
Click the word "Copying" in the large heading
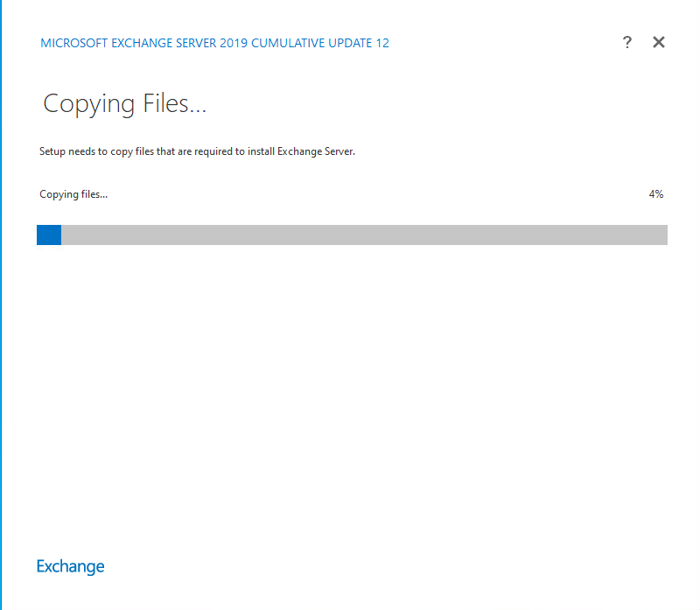pyautogui.click(x=89, y=104)
